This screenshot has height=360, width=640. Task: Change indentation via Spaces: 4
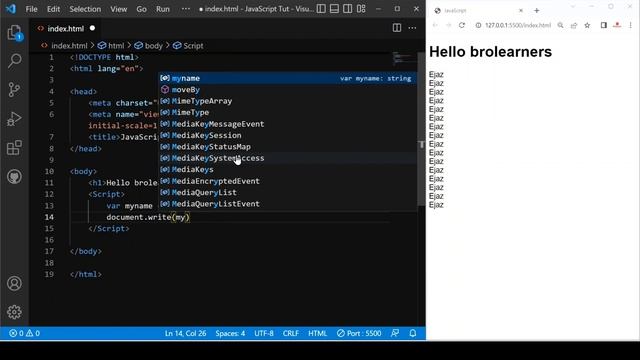(230, 333)
